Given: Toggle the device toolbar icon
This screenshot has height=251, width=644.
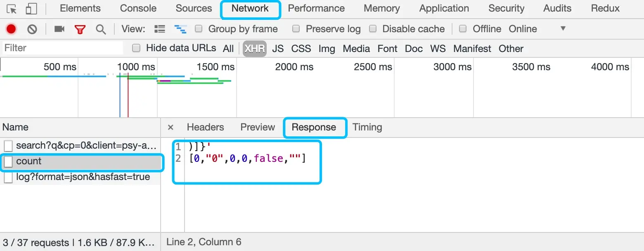Looking at the screenshot, I should (31, 9).
